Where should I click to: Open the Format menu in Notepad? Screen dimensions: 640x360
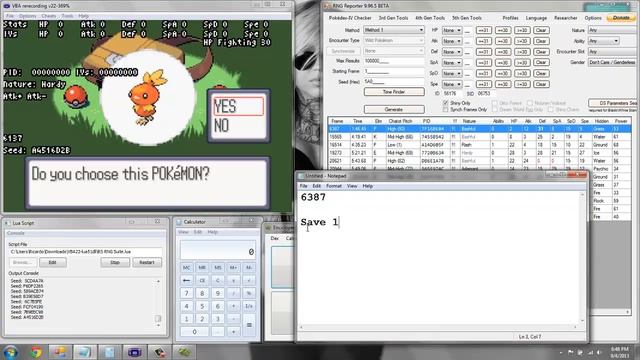click(x=333, y=186)
